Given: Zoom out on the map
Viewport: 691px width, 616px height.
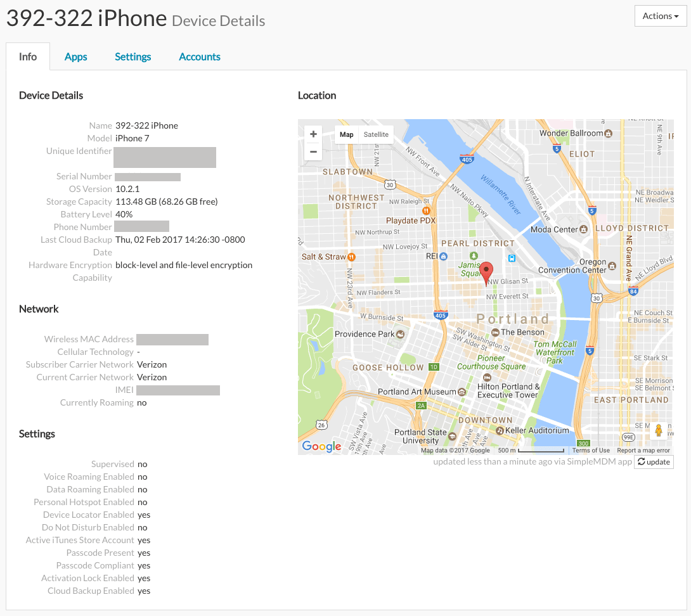Looking at the screenshot, I should click(313, 151).
